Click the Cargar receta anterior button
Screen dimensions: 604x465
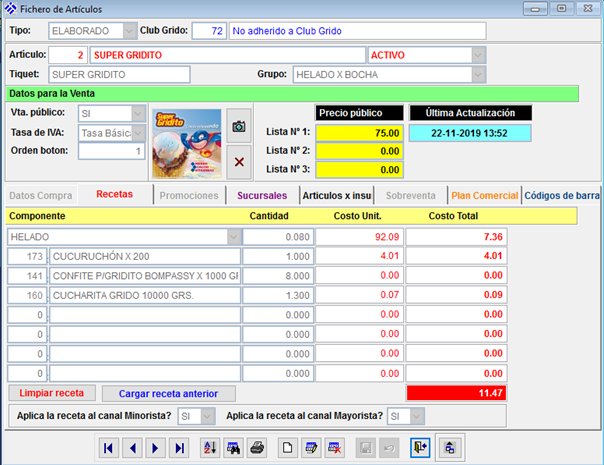(168, 393)
